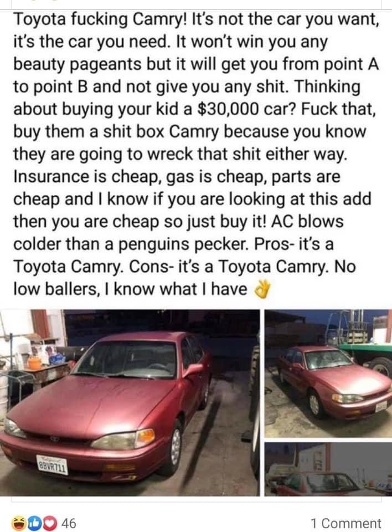View the list of 46 reactions

(x=69, y=523)
